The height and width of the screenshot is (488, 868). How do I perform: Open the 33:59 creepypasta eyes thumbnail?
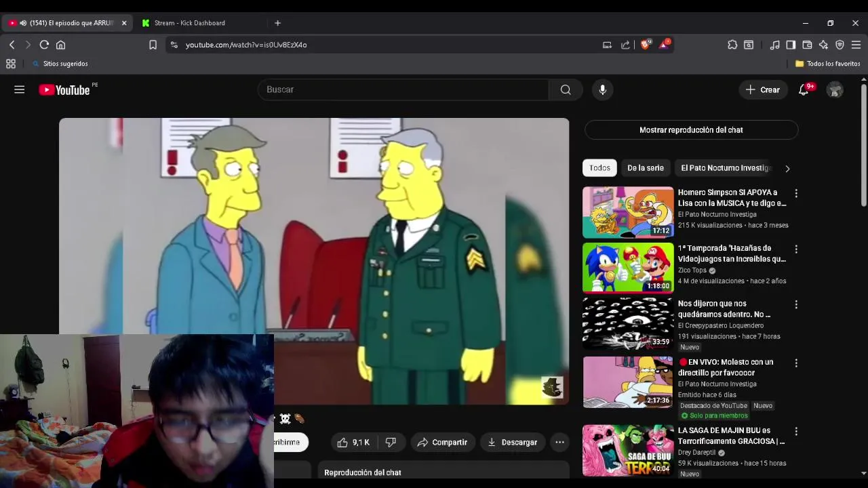628,323
